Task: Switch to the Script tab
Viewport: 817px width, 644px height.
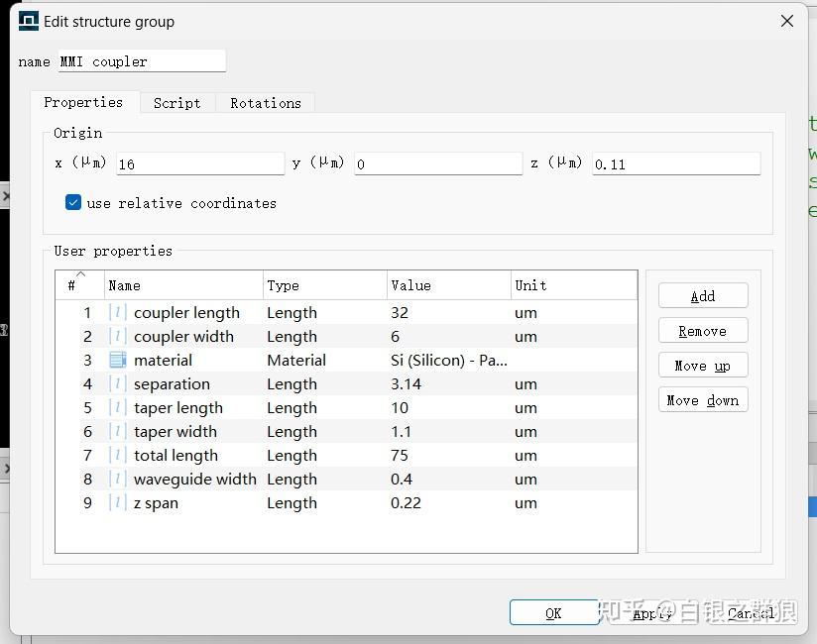Action: (x=176, y=103)
